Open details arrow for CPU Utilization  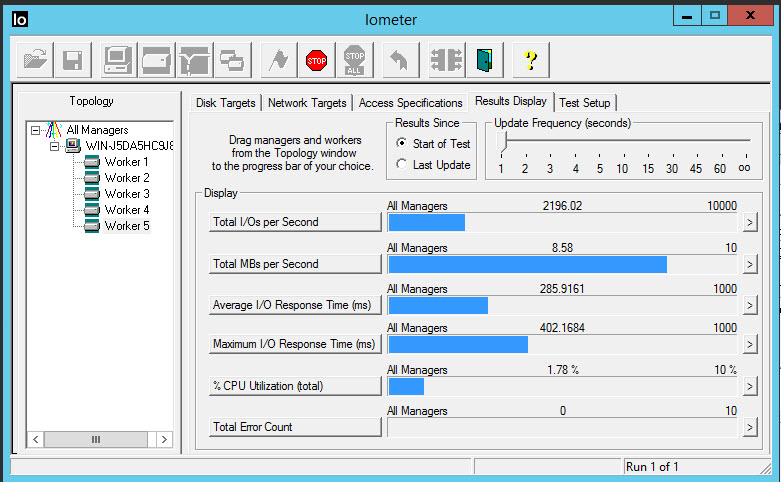tap(750, 386)
